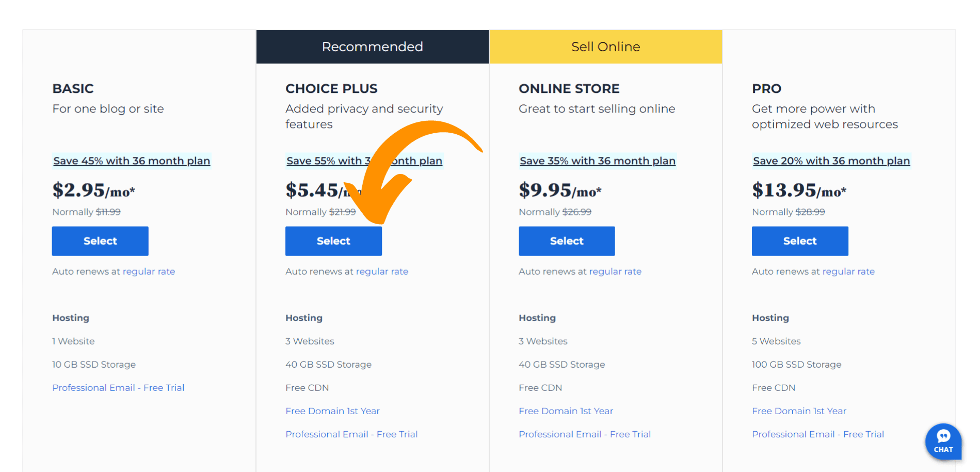Open 'Save 35% with 36 month plan' link
This screenshot has width=980, height=472.
[x=598, y=161]
